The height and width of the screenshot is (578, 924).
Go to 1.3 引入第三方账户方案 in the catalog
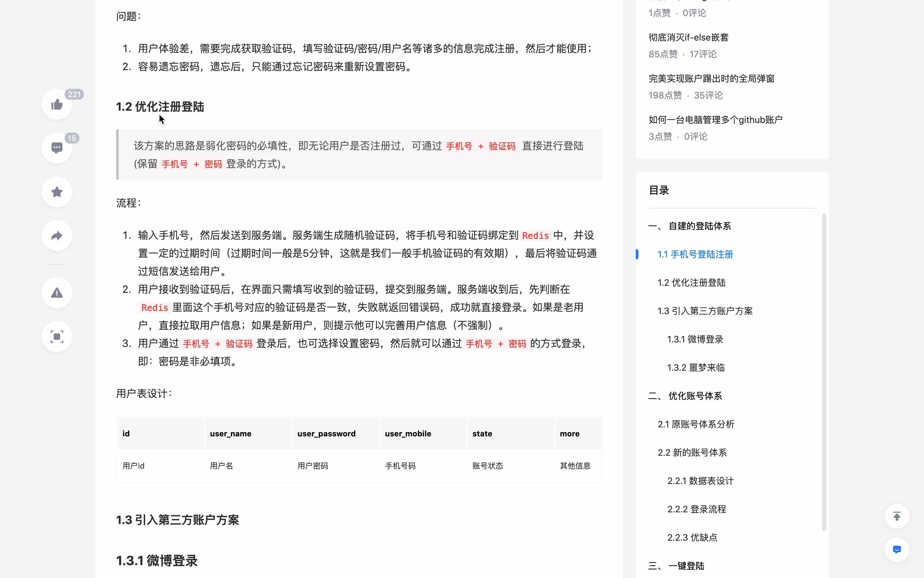[x=705, y=311]
